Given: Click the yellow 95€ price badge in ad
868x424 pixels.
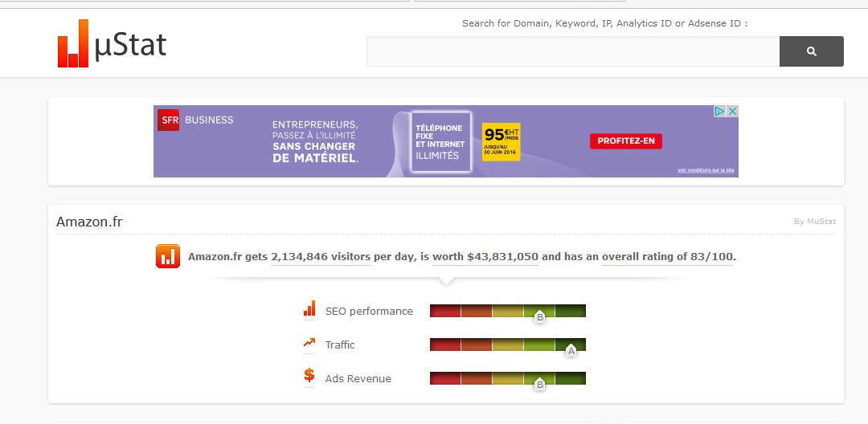Looking at the screenshot, I should [501, 141].
